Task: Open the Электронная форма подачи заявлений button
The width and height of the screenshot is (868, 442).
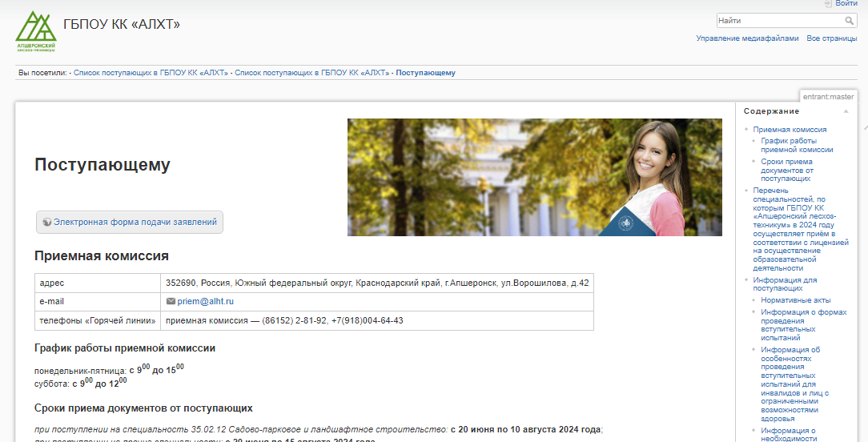Action: point(130,222)
